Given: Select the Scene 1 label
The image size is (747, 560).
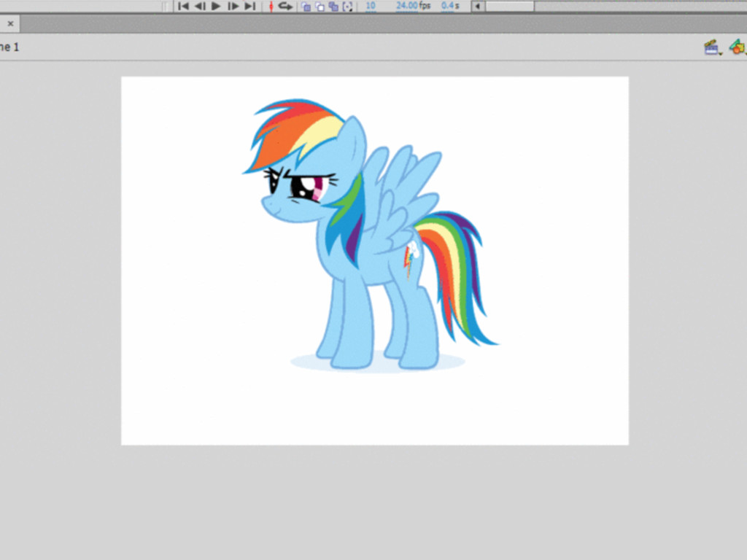Looking at the screenshot, I should [x=9, y=47].
